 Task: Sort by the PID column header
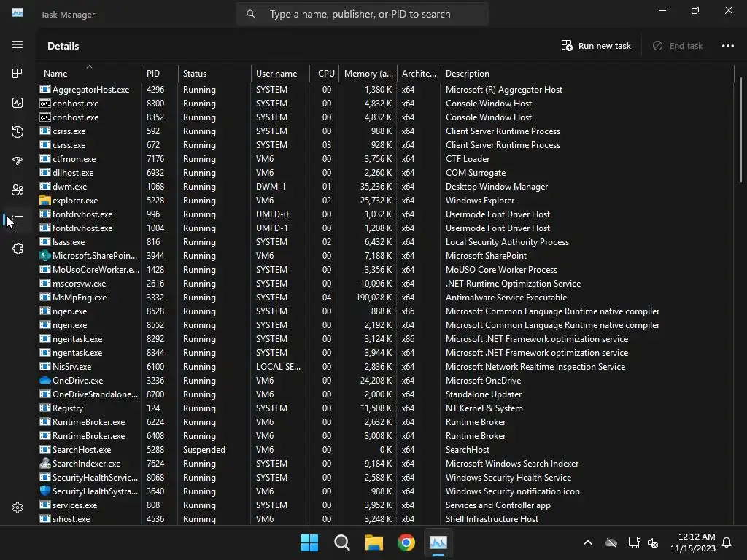pos(160,74)
